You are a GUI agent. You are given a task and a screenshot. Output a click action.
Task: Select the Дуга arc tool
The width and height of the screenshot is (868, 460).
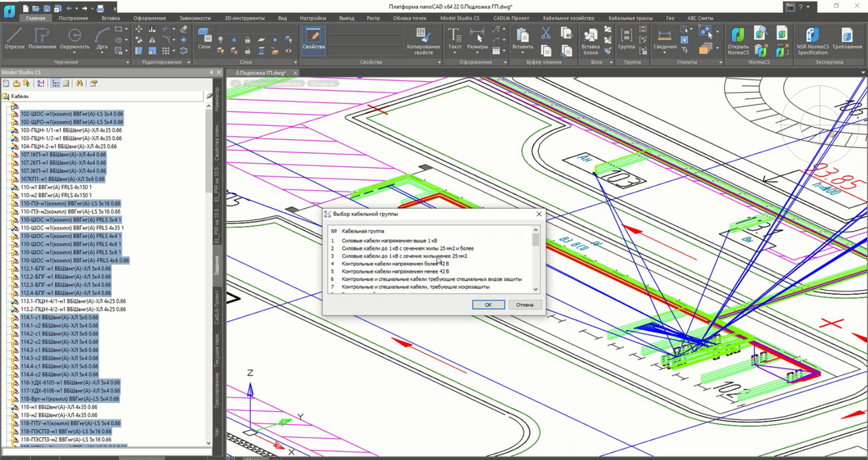point(102,39)
